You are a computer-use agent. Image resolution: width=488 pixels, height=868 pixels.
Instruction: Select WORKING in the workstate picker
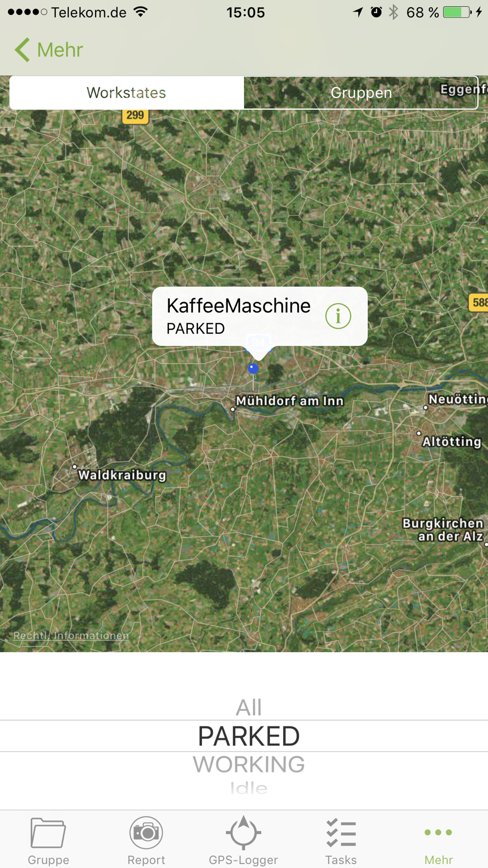(248, 765)
